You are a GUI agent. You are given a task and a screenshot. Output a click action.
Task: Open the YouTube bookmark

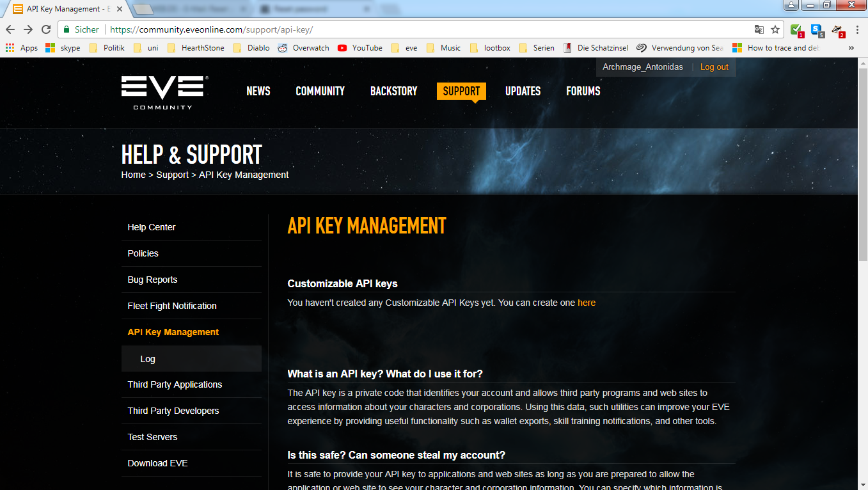pyautogui.click(x=359, y=48)
